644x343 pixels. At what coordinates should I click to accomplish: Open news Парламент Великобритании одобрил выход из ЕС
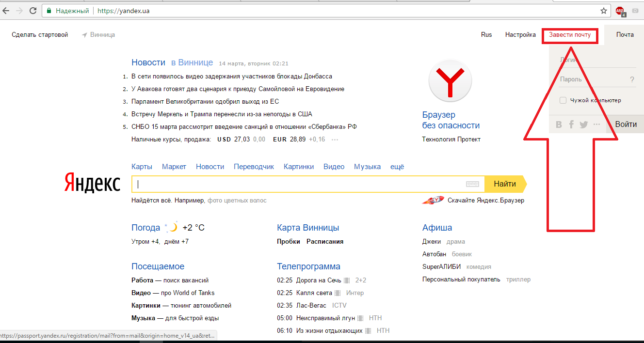(205, 102)
